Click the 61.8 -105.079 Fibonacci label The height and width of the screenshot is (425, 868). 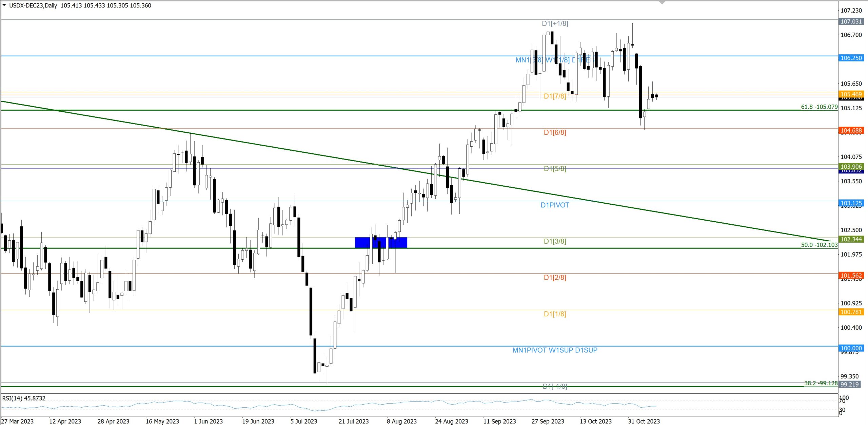pyautogui.click(x=819, y=107)
